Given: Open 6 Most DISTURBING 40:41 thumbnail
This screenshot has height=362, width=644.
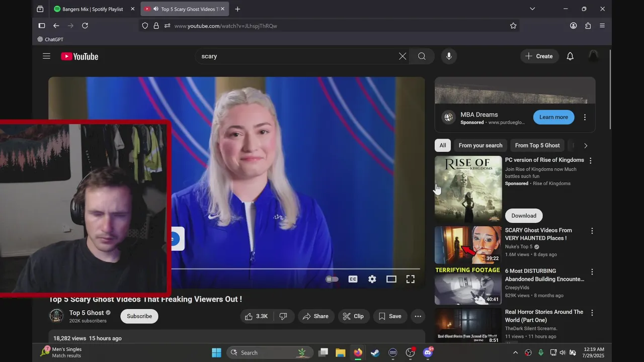Looking at the screenshot, I should point(468,286).
